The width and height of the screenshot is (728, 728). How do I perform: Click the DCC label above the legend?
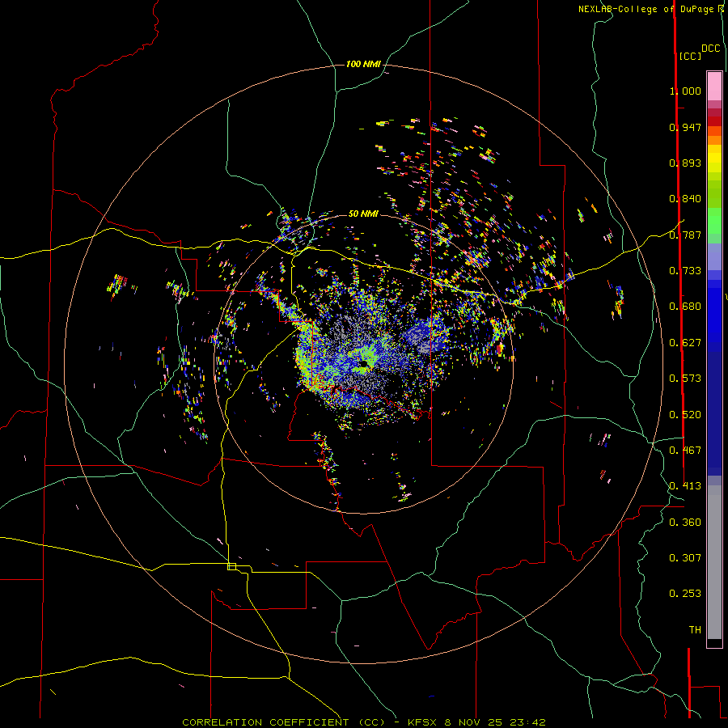(711, 49)
